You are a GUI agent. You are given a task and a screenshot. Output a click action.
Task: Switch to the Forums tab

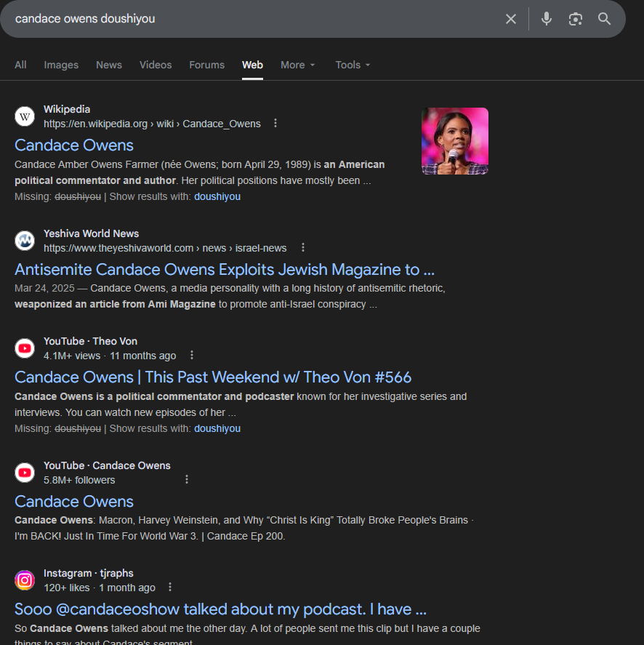tap(207, 65)
